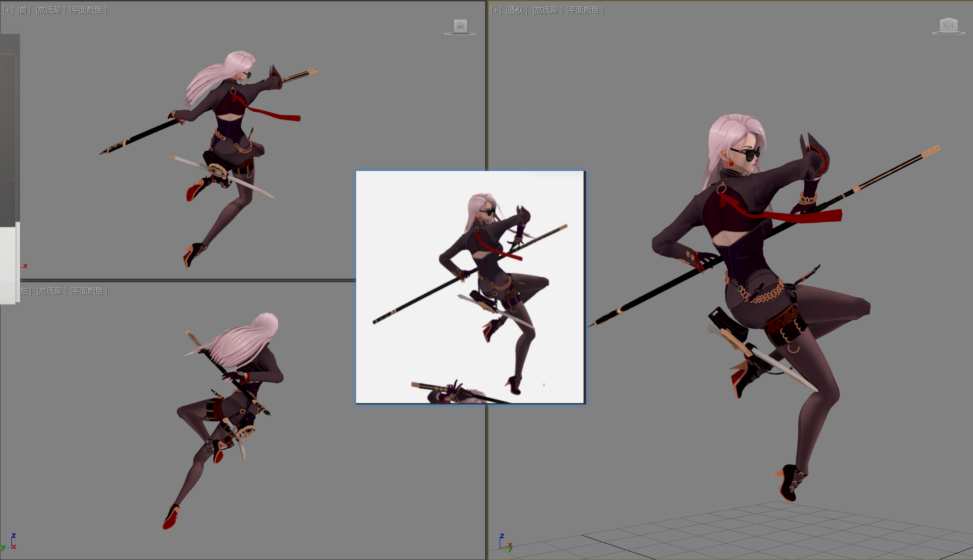Screen dimensions: 973x560
Task: Open the front viewport [+] general menu
Action: 8,10
